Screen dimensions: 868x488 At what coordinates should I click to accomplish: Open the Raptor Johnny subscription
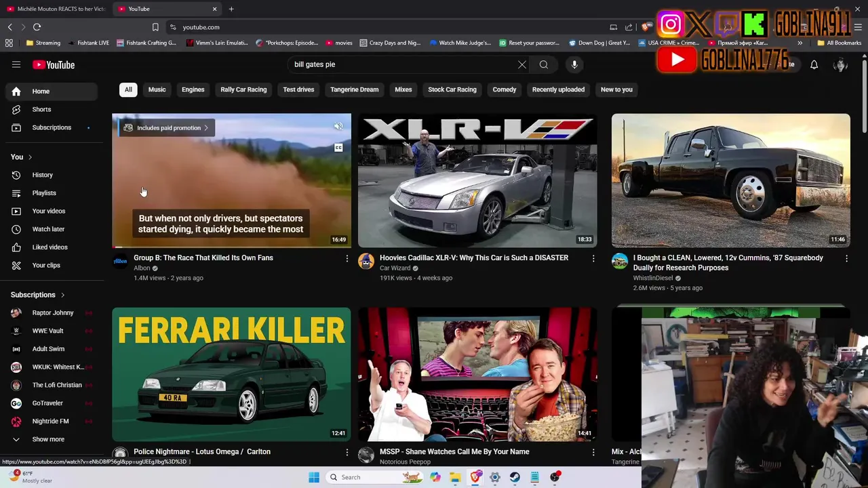[x=52, y=312]
